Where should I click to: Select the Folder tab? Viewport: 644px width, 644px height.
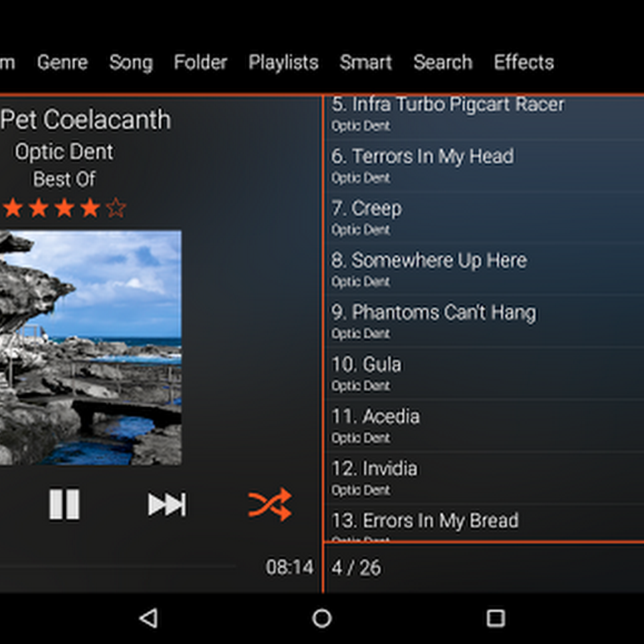[200, 62]
